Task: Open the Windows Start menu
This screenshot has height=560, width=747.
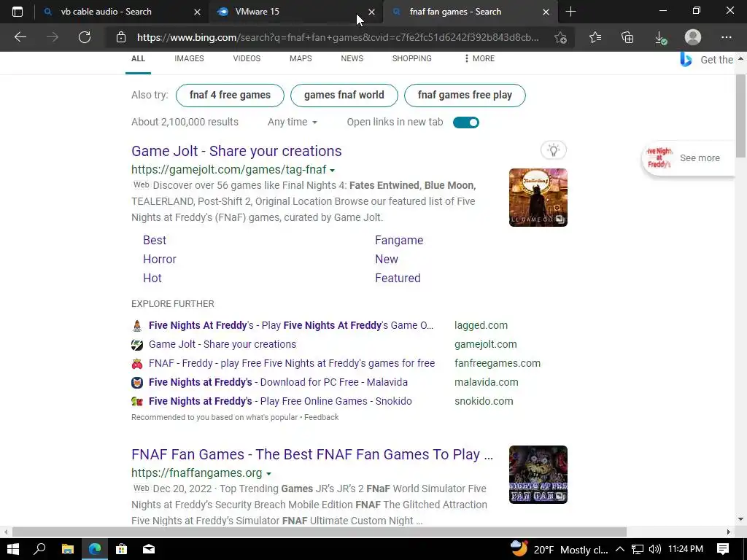Action: coord(13,549)
